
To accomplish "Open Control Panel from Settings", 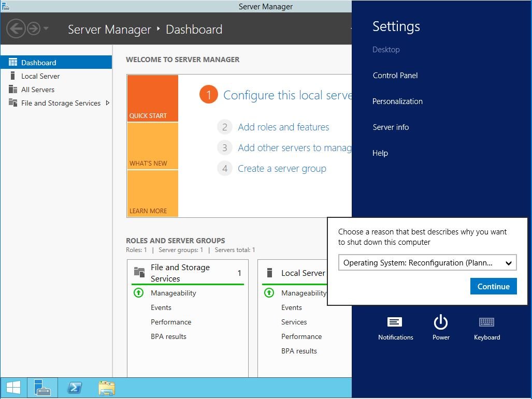I will coord(395,76).
